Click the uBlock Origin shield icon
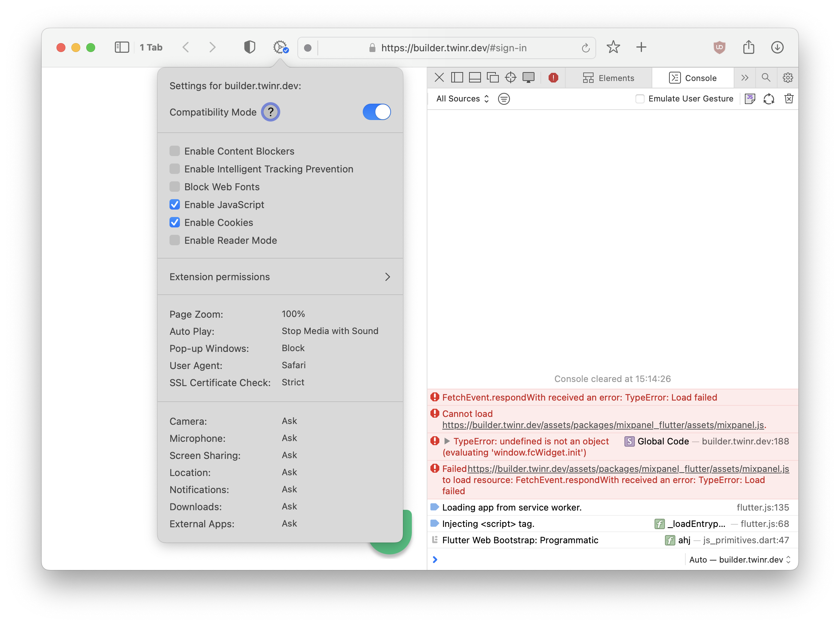This screenshot has width=840, height=625. [x=719, y=48]
